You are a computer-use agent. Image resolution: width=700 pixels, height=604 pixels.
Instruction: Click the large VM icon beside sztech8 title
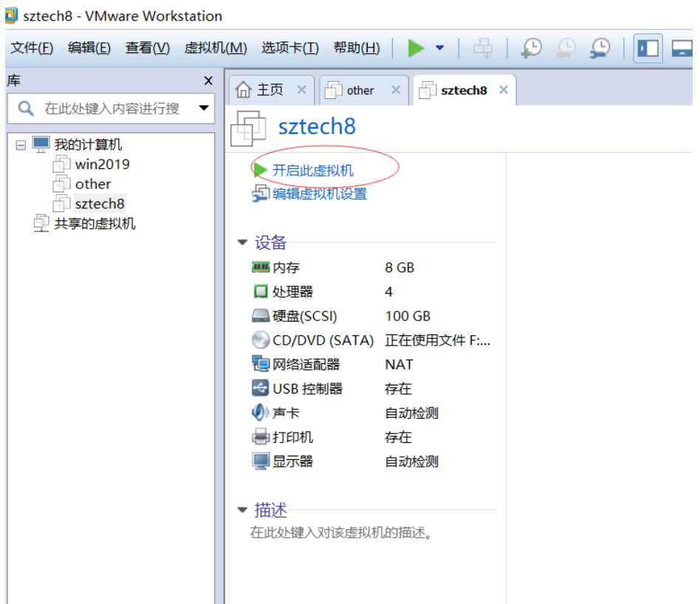pyautogui.click(x=248, y=128)
